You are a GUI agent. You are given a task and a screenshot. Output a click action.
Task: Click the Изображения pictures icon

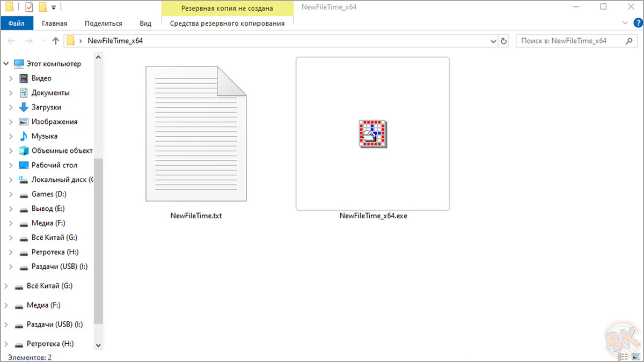[x=24, y=122]
